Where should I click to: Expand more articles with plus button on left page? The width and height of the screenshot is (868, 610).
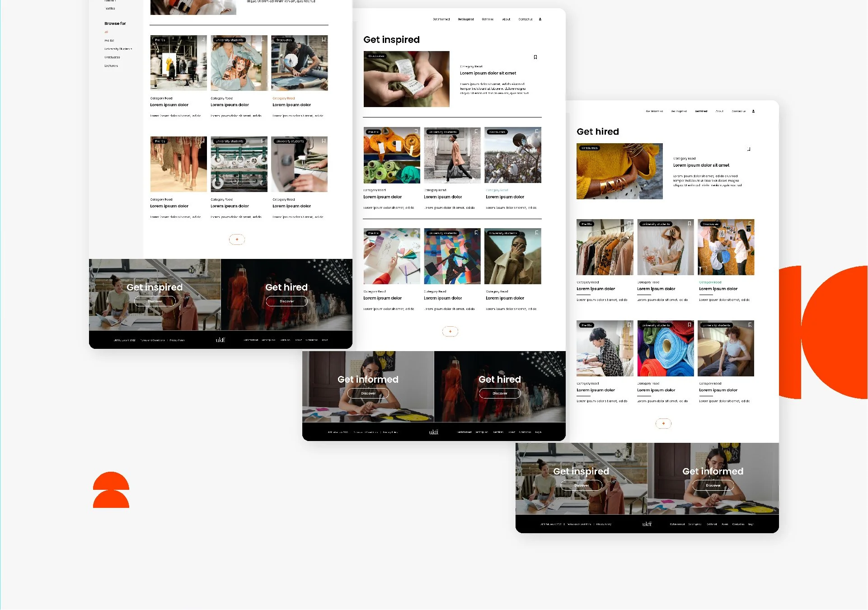click(237, 239)
